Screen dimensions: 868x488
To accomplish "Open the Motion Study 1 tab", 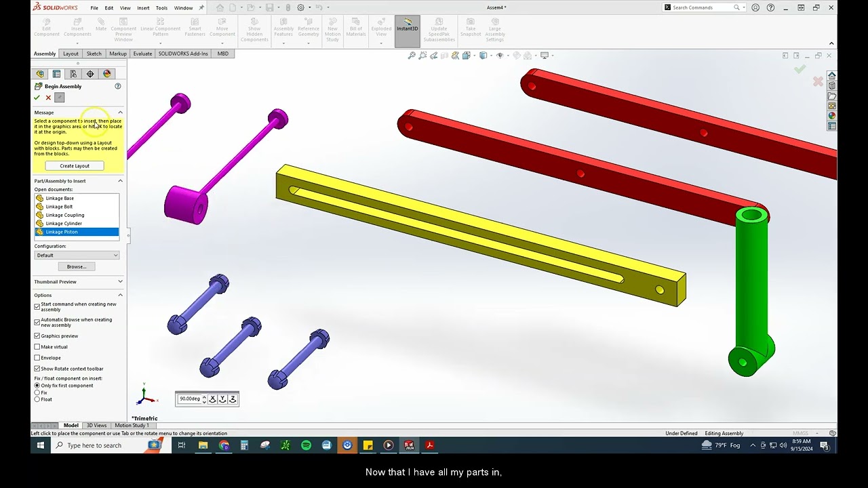I will [132, 425].
